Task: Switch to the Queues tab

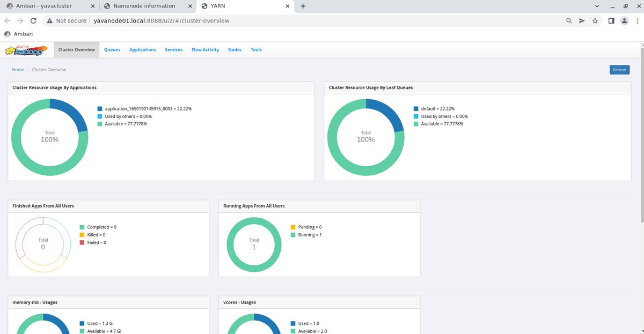Action: (112, 49)
